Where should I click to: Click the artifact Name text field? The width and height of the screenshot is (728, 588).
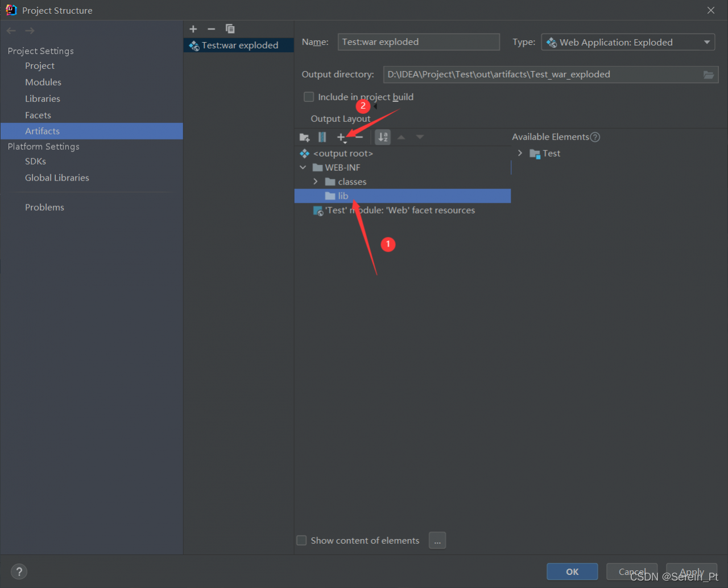(419, 42)
